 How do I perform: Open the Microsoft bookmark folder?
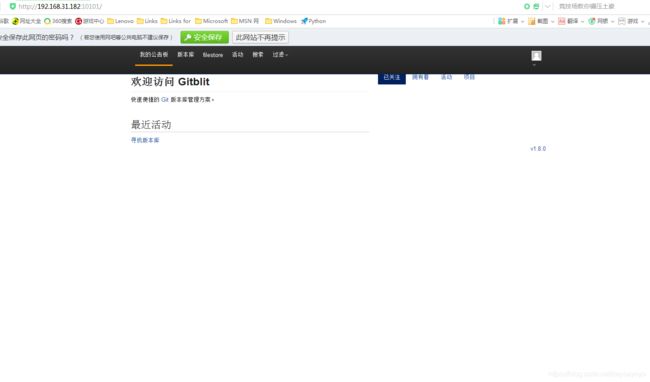[211, 21]
